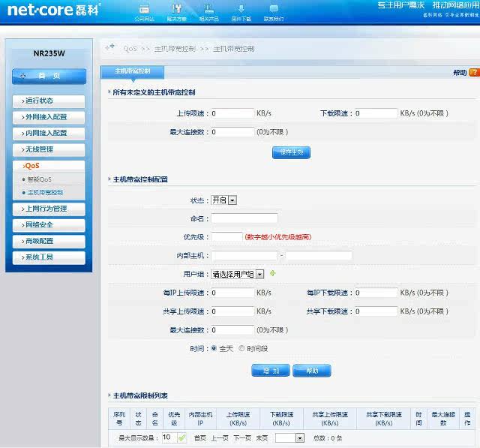Click the 固件下载 download icon

click(x=241, y=11)
